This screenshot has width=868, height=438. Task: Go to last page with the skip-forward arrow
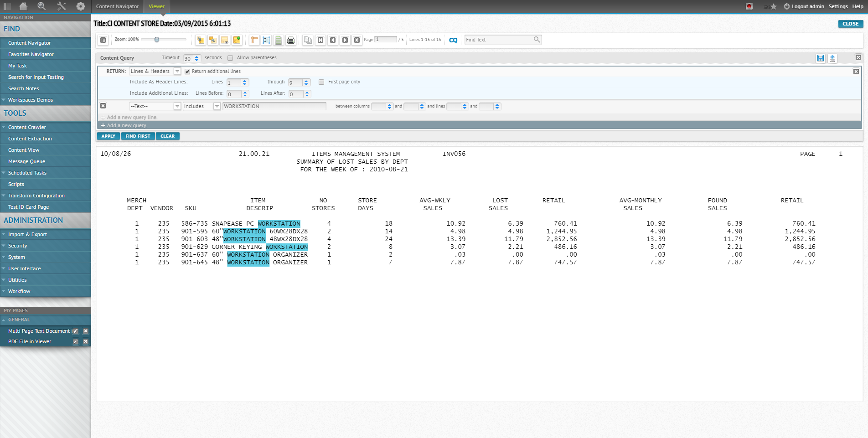[357, 40]
